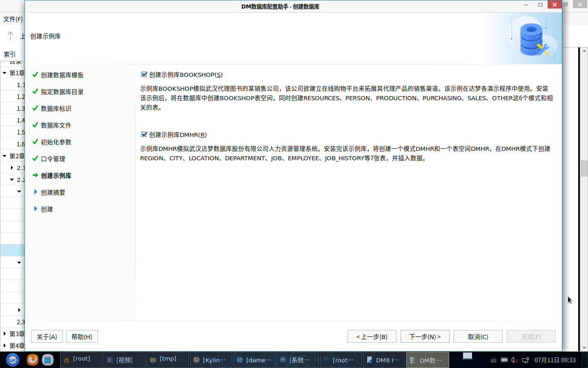This screenshot has width=588, height=368.
Task: Click the vertical scrollbar thumb on the right
Action: pyautogui.click(x=584, y=168)
